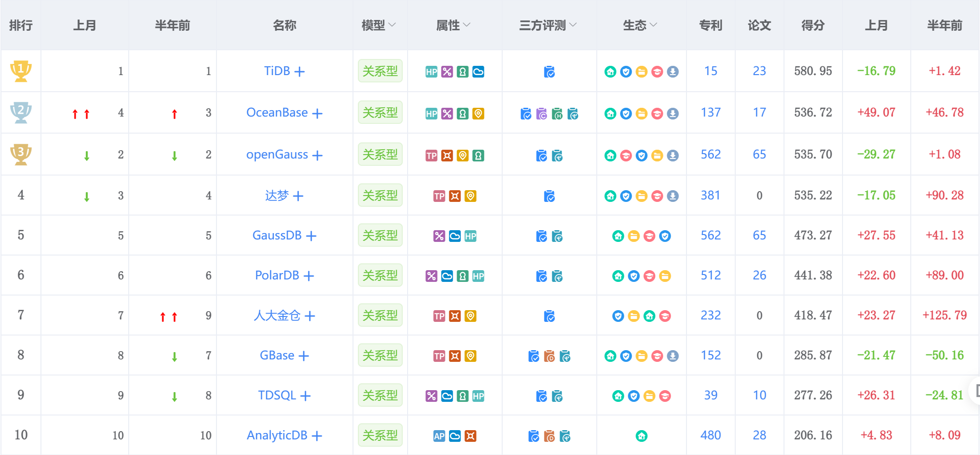This screenshot has height=455, width=980.
Task: Click gray download ecosystem icon in TiDB row
Action: pyautogui.click(x=673, y=72)
